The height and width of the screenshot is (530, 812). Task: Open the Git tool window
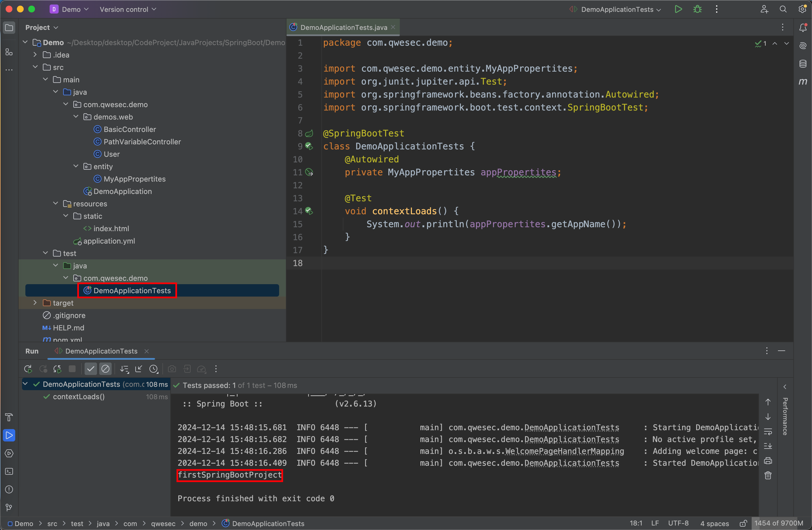[9, 507]
